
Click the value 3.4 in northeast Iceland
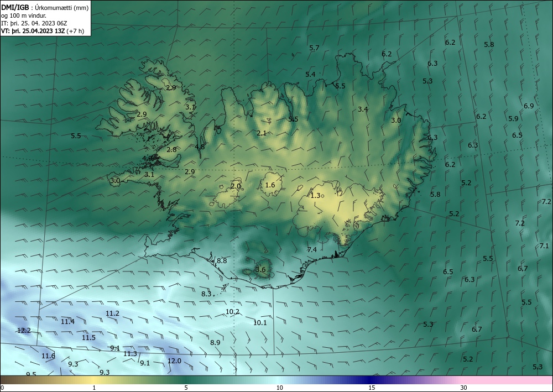[363, 109]
